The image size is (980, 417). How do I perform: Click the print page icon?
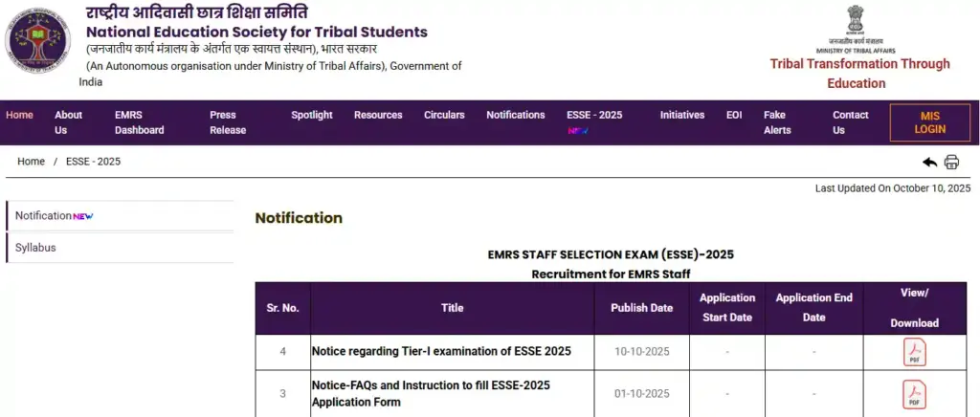click(x=951, y=162)
